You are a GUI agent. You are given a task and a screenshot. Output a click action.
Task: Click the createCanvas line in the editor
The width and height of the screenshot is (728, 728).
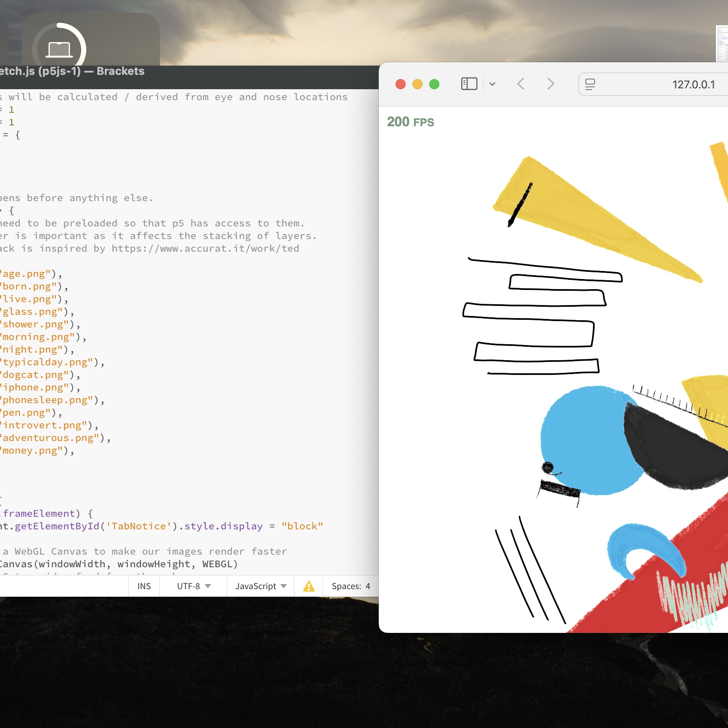click(x=118, y=564)
